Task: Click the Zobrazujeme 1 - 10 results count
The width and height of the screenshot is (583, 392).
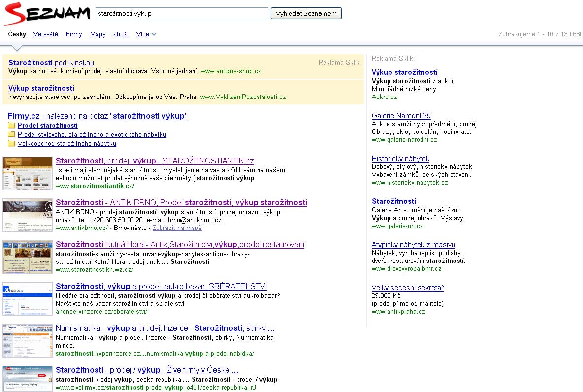Action: 541,34
